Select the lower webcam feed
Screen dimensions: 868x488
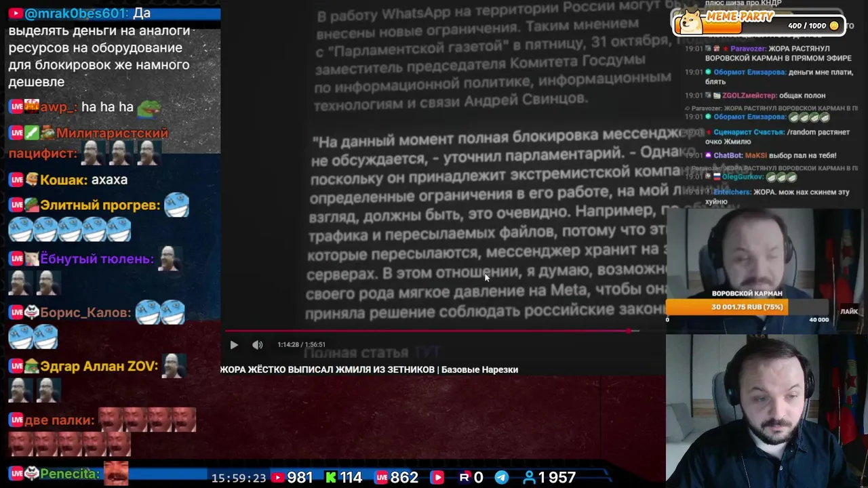point(766,411)
